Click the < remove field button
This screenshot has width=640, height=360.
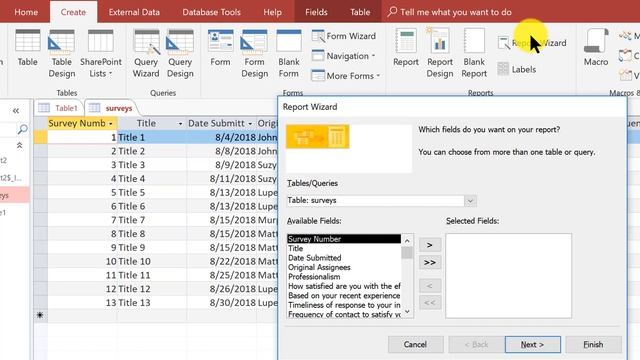430,286
